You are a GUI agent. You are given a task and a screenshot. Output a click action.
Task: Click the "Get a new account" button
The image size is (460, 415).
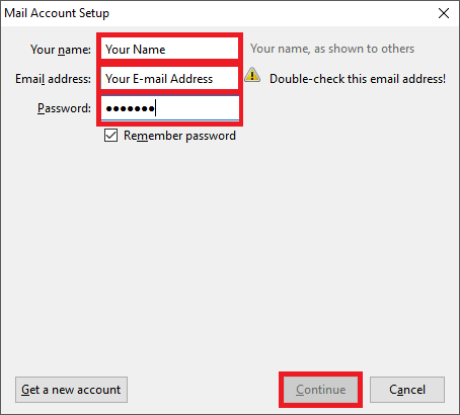coord(71,390)
